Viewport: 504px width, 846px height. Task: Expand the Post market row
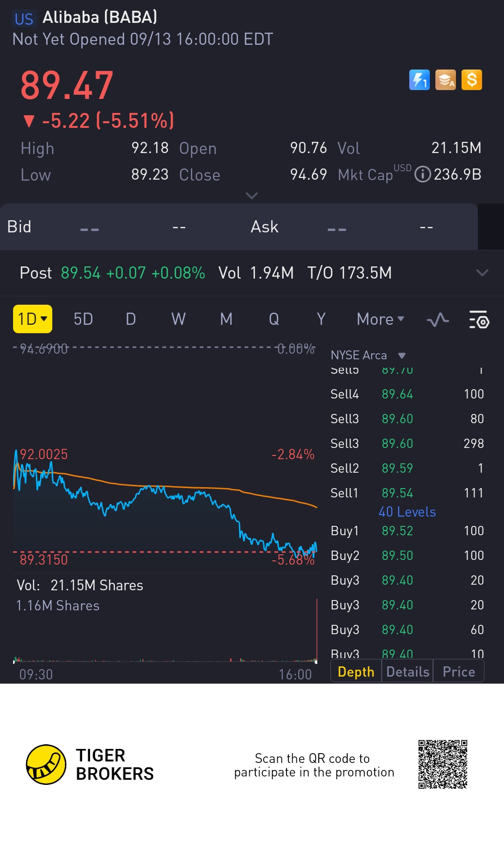tap(482, 273)
